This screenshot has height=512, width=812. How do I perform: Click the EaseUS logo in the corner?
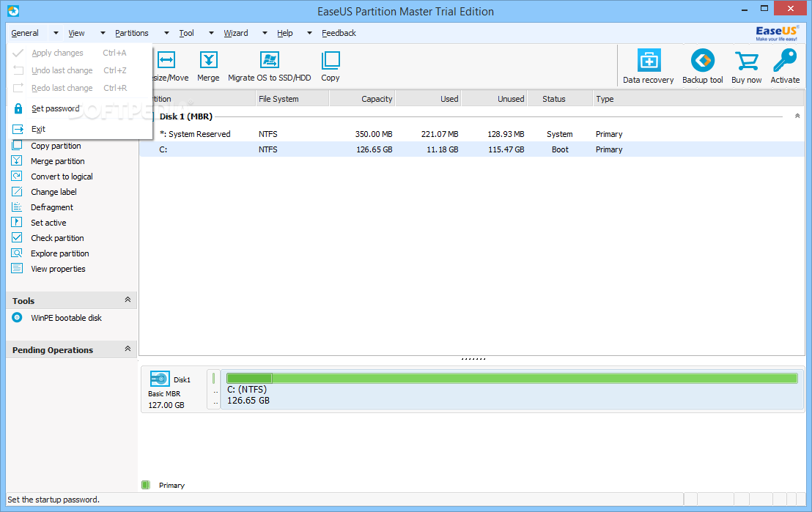[x=776, y=33]
